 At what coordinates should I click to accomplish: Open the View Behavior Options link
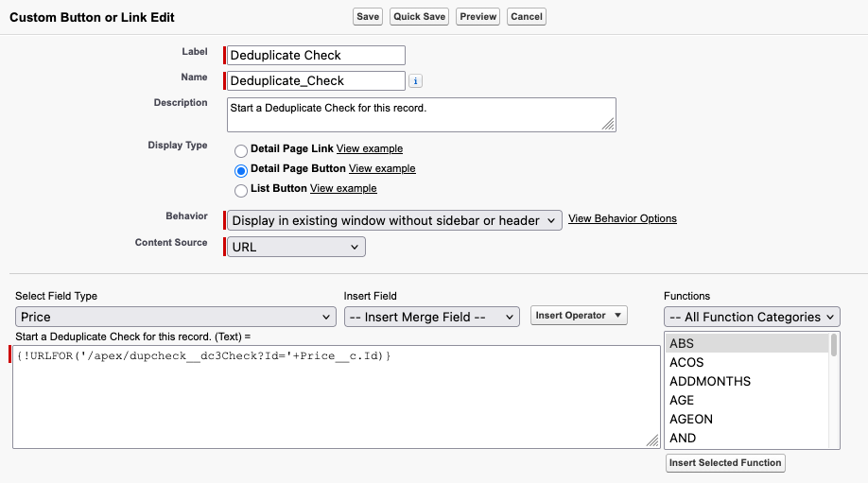click(x=622, y=218)
